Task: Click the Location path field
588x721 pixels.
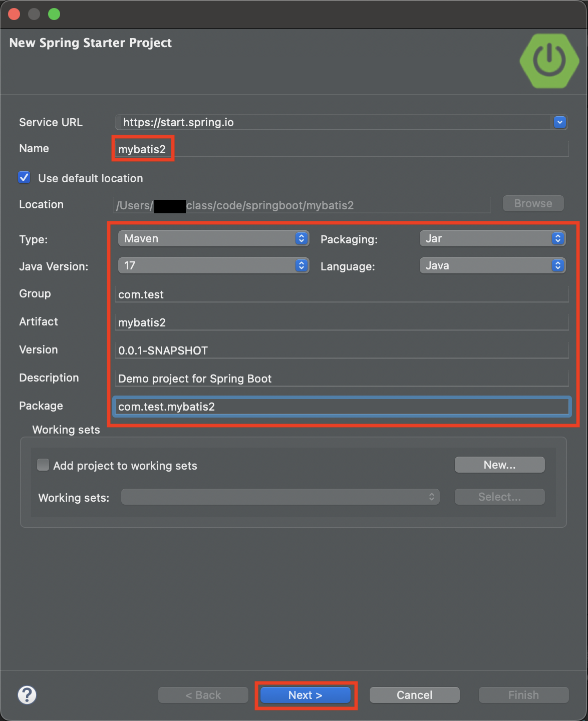Action: (x=303, y=205)
